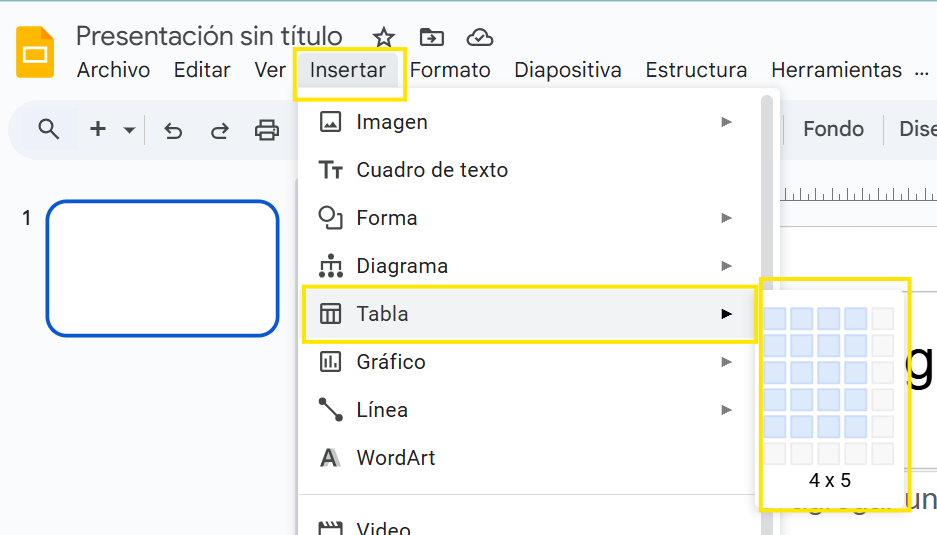Click the presentation title field
Image resolution: width=937 pixels, height=535 pixels.
point(209,37)
